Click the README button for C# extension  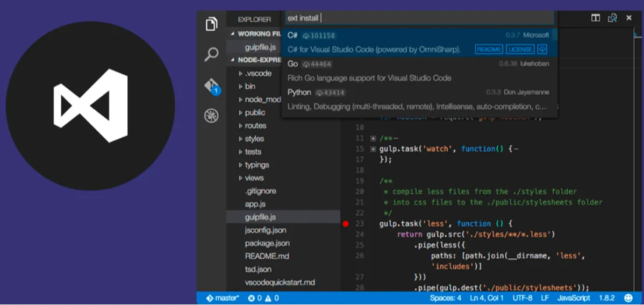point(489,49)
